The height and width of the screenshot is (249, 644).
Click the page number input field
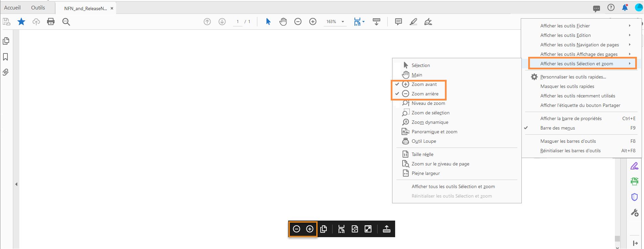pyautogui.click(x=238, y=22)
